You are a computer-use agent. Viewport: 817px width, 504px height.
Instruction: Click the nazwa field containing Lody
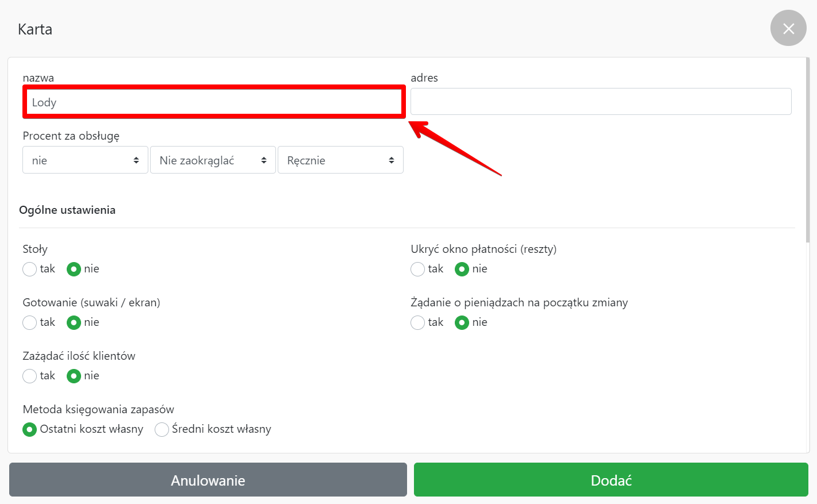click(x=213, y=102)
